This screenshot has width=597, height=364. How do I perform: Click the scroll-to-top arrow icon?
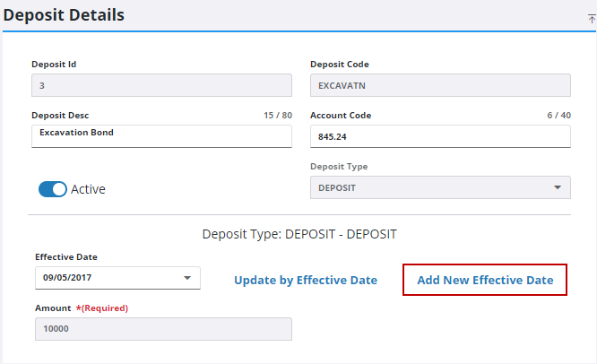591,17
